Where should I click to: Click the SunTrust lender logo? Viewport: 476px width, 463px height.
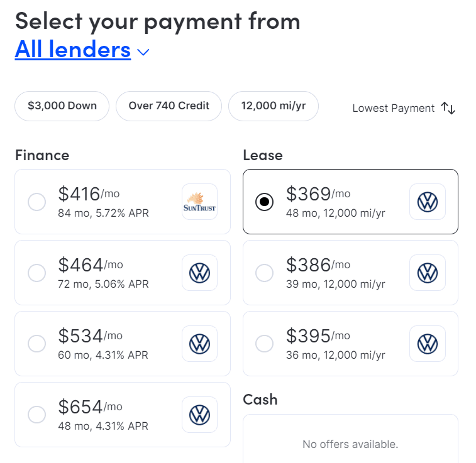[199, 202]
